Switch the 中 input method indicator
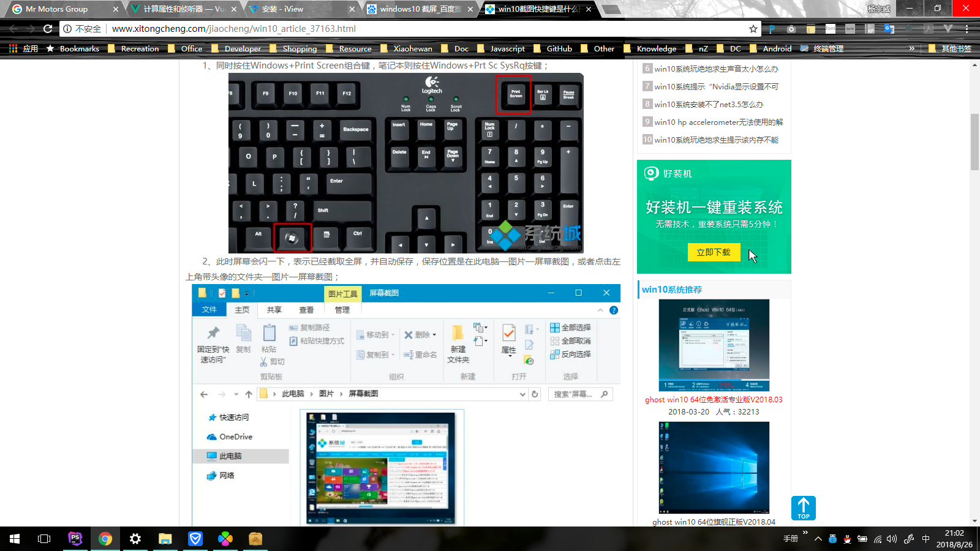This screenshot has height=551, width=980. pos(925,539)
